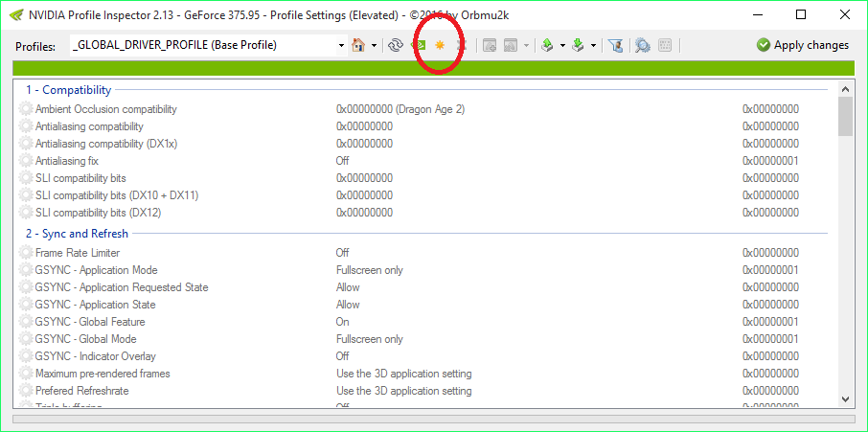Select the 1 - Compatibility group header

(69, 90)
